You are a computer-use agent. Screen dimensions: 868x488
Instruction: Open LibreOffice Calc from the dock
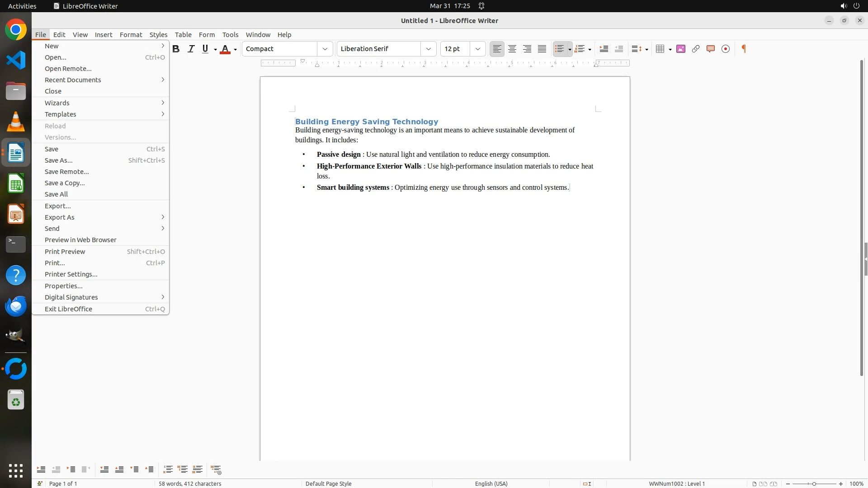pos(16,184)
